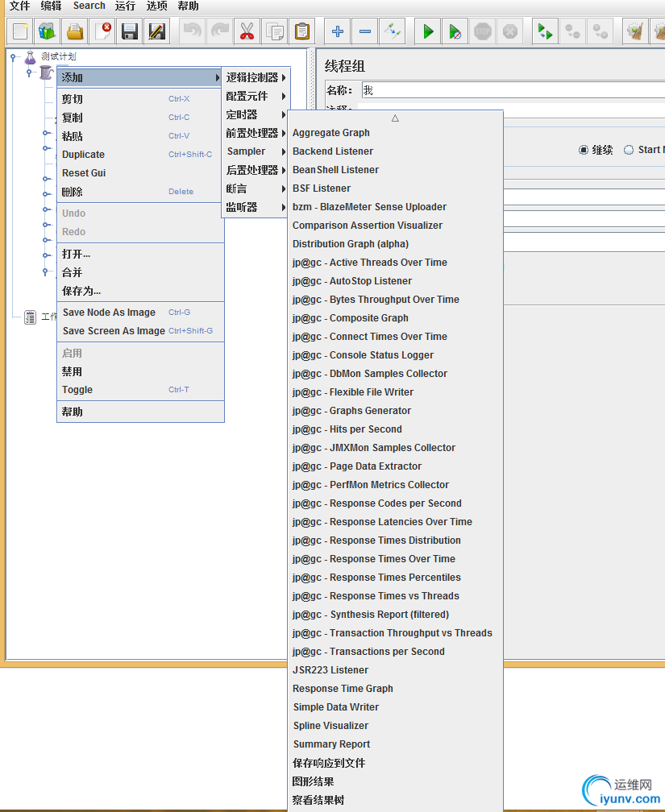Select Save Screen As Image

pyautogui.click(x=140, y=331)
